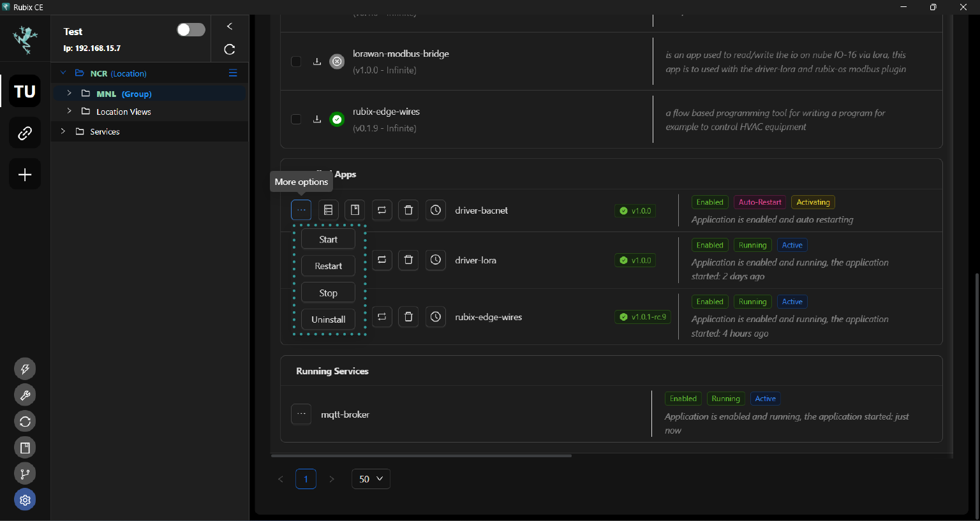Screen dimensions: 980x521
Task: Click the swap arrows icon for driver-lora
Action: click(382, 260)
